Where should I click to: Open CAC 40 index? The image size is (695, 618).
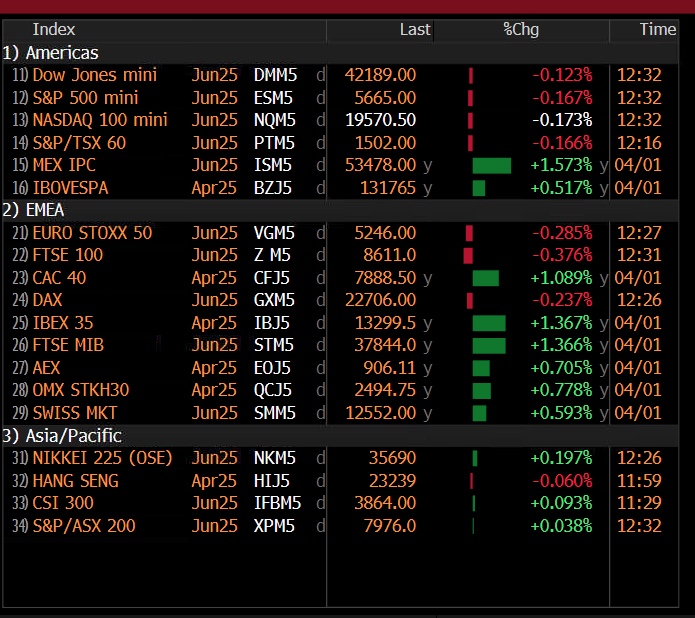point(59,278)
